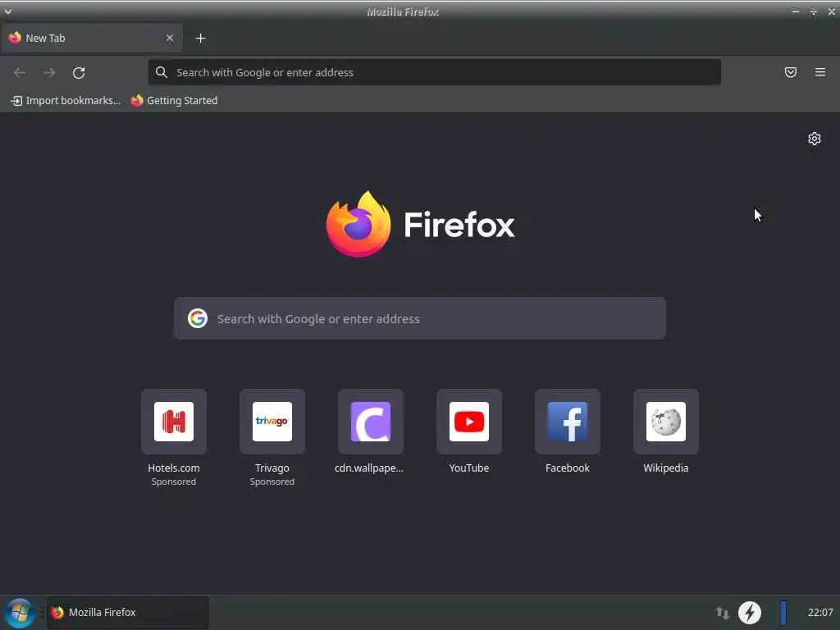Open the window menu arrow in the title bar
Viewport: 840px width, 630px height.
point(8,11)
